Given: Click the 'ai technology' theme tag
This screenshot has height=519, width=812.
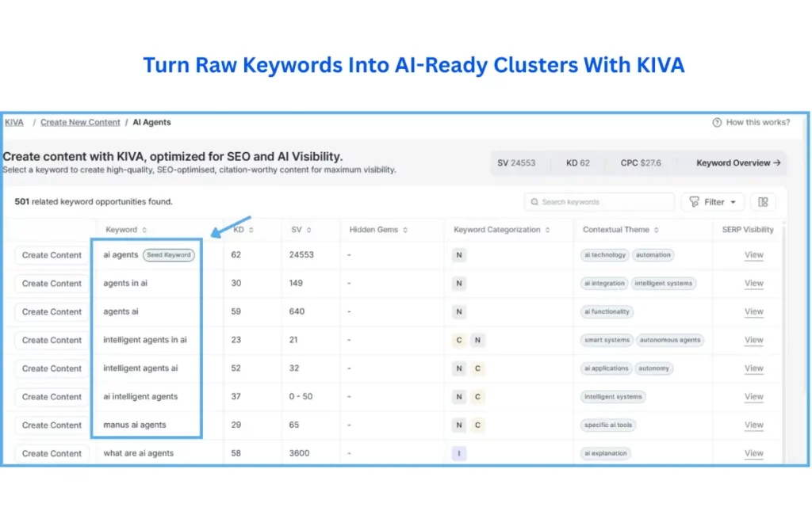Looking at the screenshot, I should [604, 255].
